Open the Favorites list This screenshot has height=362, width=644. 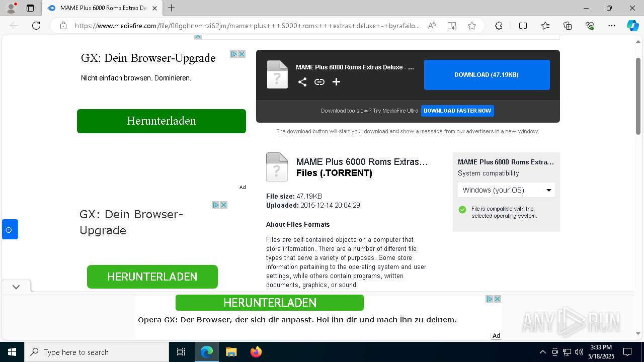pos(545,26)
